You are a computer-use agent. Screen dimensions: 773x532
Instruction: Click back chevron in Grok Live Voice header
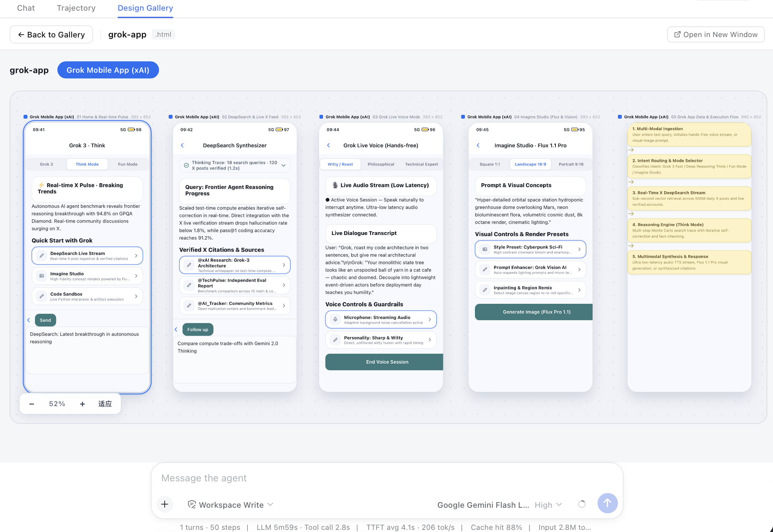[328, 145]
